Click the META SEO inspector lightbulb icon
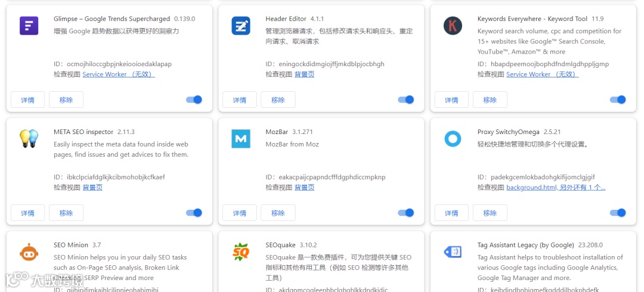Viewport: 644px width, 292px height. [x=29, y=139]
